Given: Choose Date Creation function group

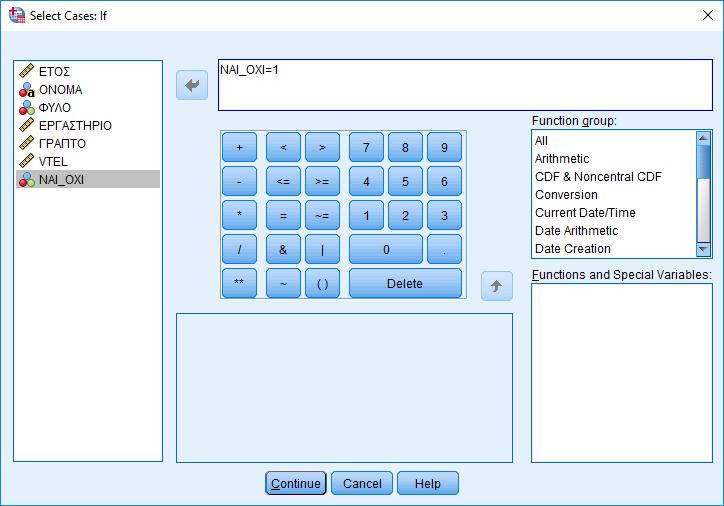Looking at the screenshot, I should (614, 248).
